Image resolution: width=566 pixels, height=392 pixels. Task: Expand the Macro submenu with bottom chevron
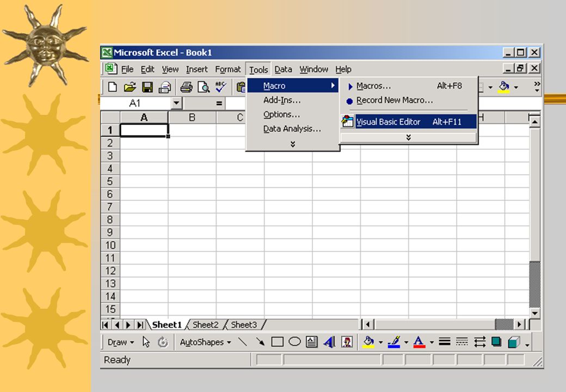pyautogui.click(x=408, y=138)
